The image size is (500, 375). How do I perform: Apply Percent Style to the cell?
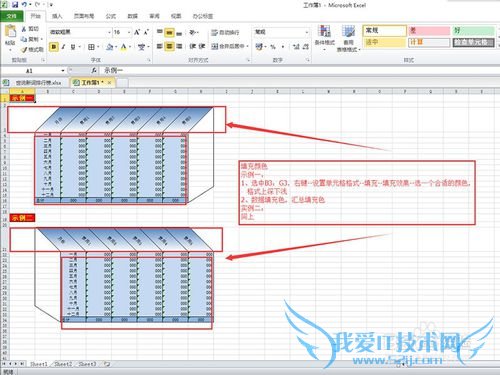[x=273, y=47]
